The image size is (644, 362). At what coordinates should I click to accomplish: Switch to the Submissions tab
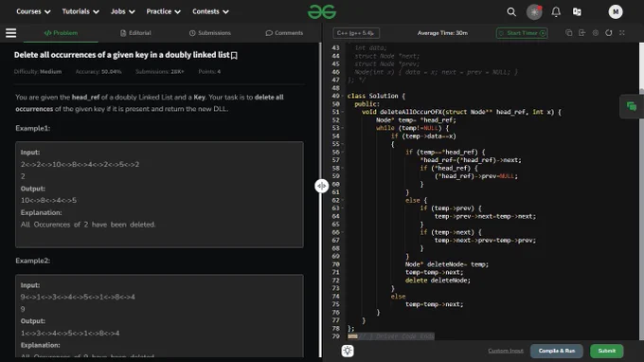(x=210, y=33)
